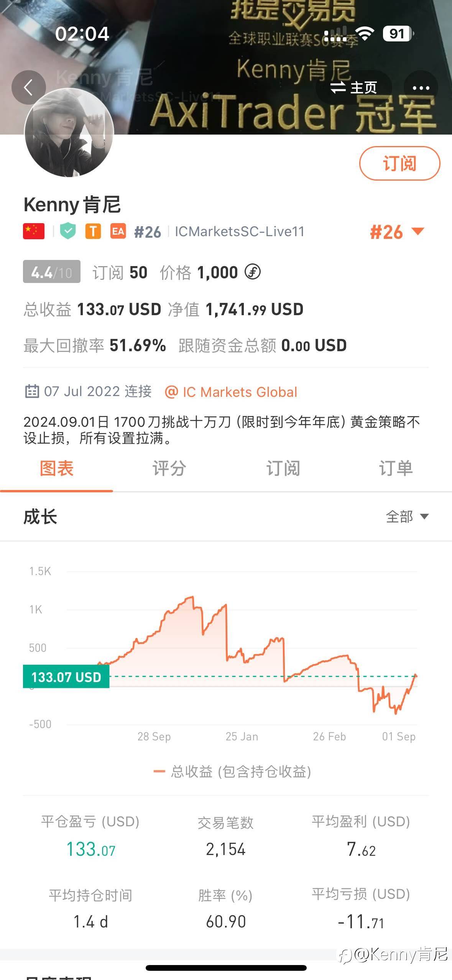Switch to the 评分 tab

(169, 469)
